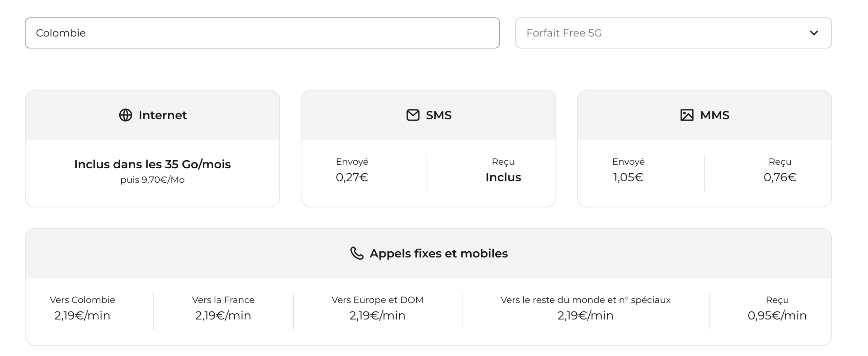
Task: Click the globe icon in the Internet card
Action: (x=125, y=115)
